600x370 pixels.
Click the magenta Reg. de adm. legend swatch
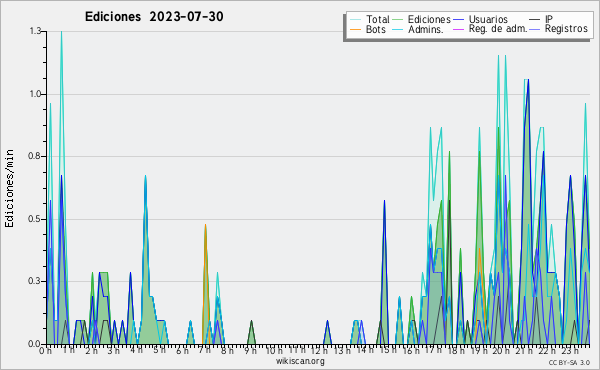[x=458, y=29]
